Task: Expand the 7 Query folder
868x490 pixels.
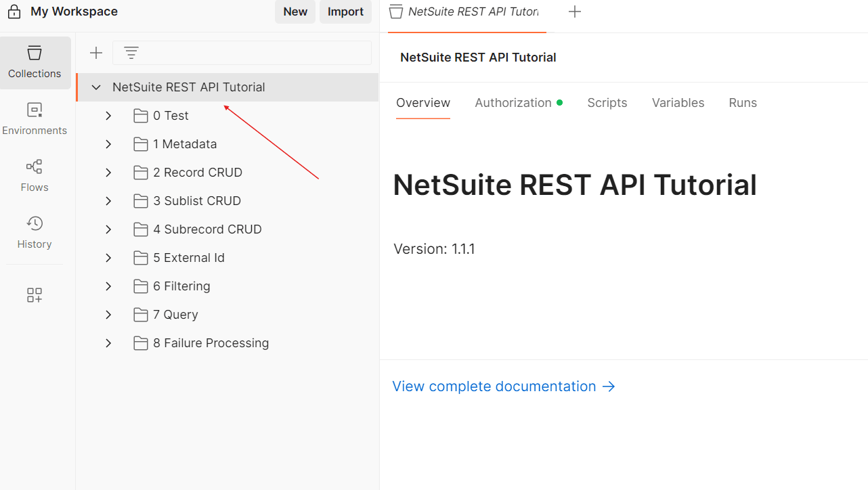Action: coord(108,315)
